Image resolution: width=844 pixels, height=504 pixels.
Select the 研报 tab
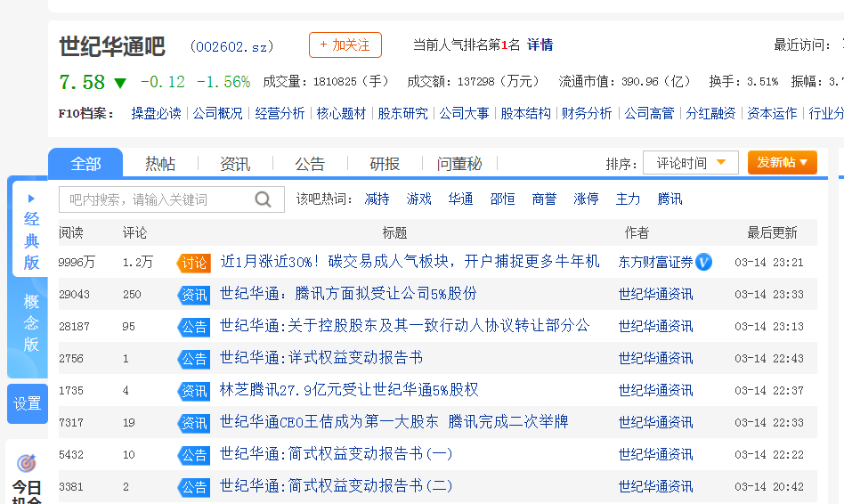385,164
